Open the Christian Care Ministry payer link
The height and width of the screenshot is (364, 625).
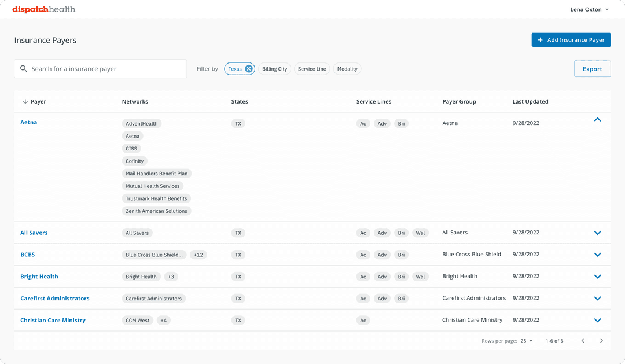point(53,321)
